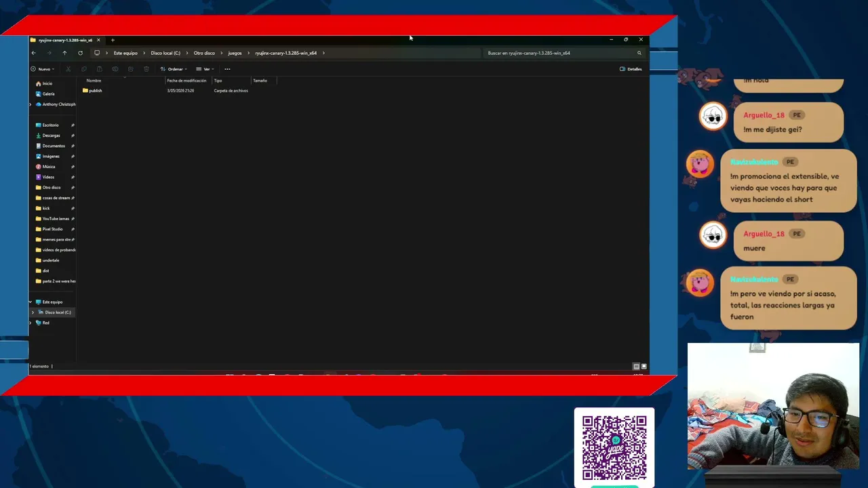Screen dimensions: 868x488
Task: Open the Pixel Studio folder
Action: pyautogui.click(x=49, y=229)
